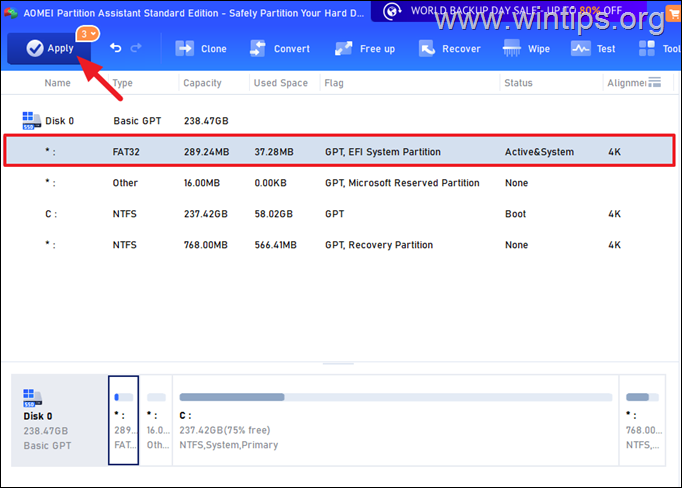This screenshot has height=488, width=682.
Task: Launch the Free up tool
Action: click(x=365, y=48)
